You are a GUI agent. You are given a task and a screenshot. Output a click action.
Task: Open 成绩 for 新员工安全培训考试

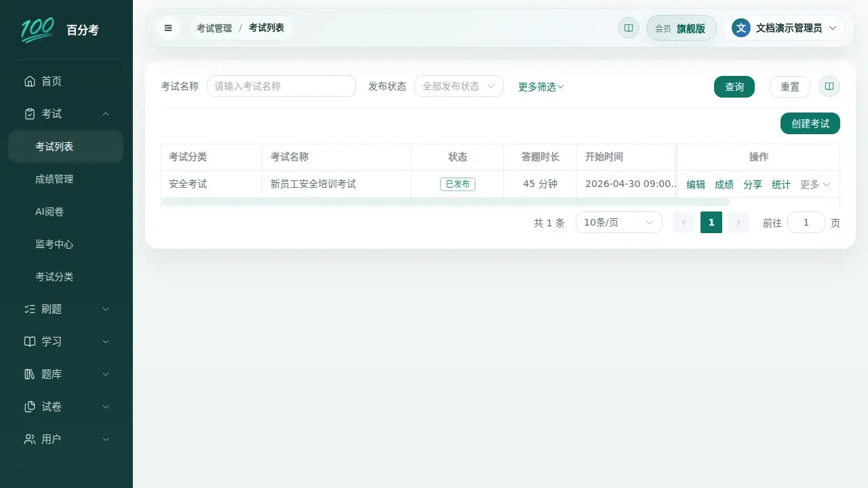tap(724, 184)
